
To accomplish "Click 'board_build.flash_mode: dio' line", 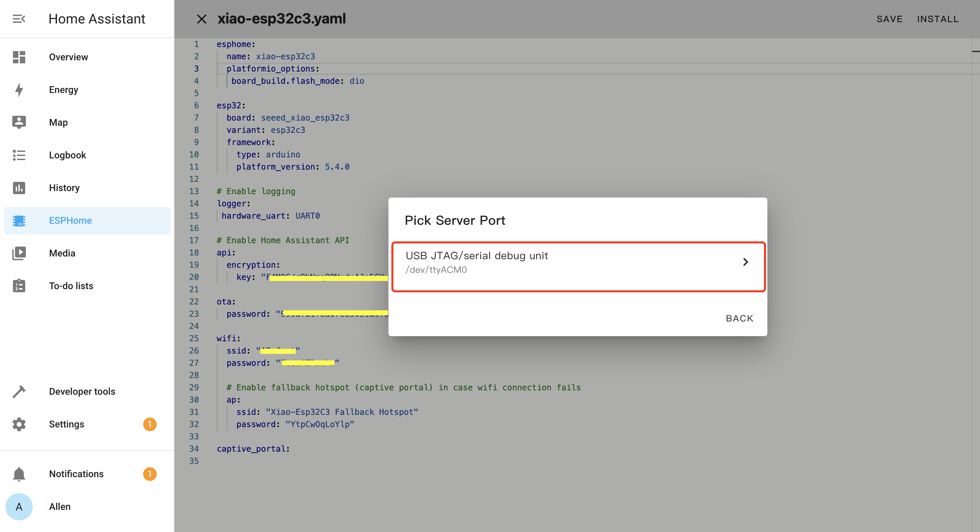I will [x=297, y=81].
